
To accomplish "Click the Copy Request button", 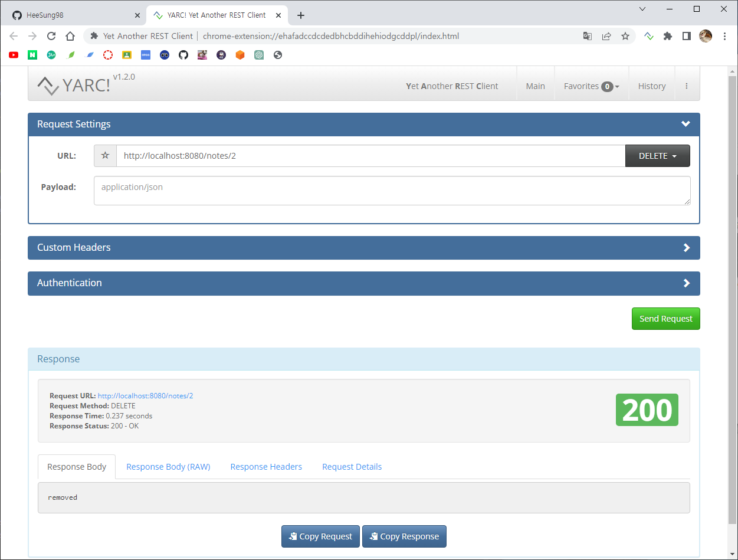I will pyautogui.click(x=320, y=536).
